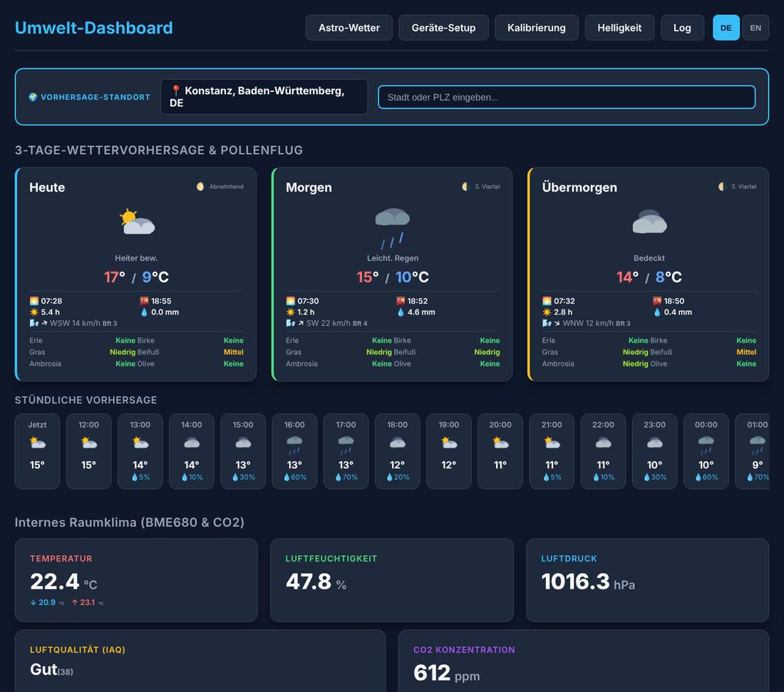Image resolution: width=784 pixels, height=692 pixels.
Task: Click the sun icon beside 5.4 h
Action: coord(34,312)
